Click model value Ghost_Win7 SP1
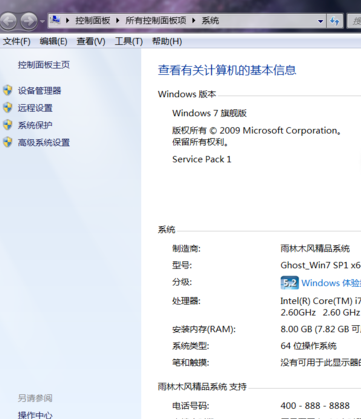The width and height of the screenshot is (361, 419). (x=320, y=265)
